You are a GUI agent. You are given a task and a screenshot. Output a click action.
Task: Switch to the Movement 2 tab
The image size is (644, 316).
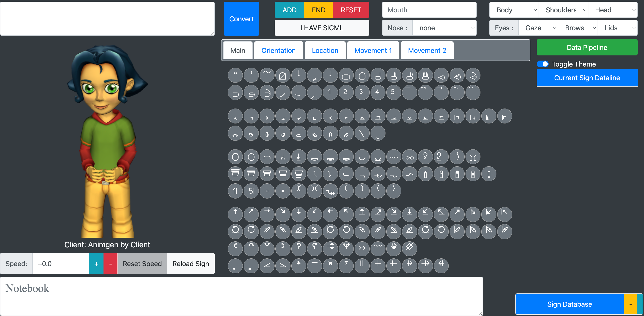427,50
